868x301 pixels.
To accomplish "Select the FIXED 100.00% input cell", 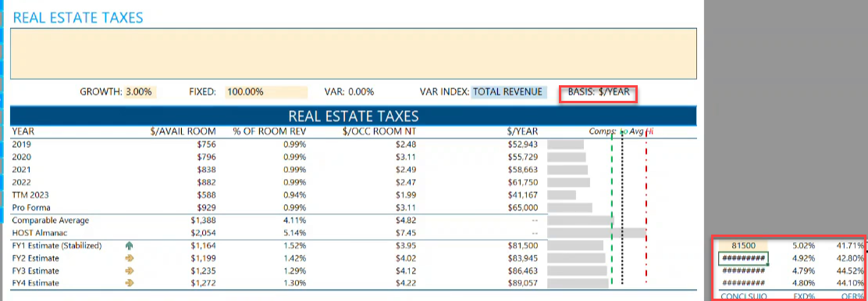I will [x=265, y=92].
